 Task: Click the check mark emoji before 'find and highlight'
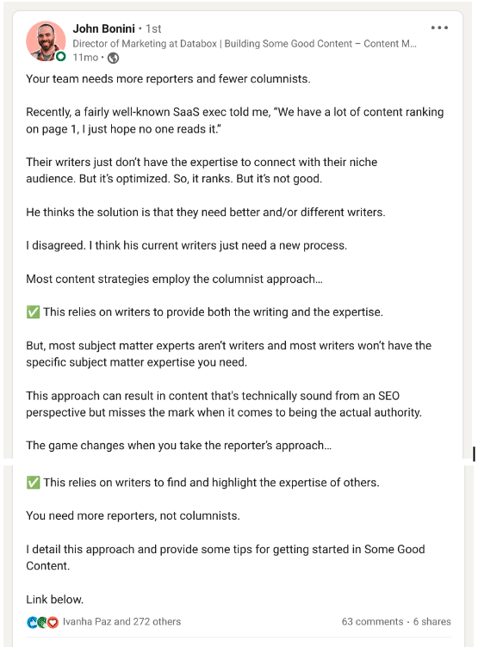[x=33, y=482]
